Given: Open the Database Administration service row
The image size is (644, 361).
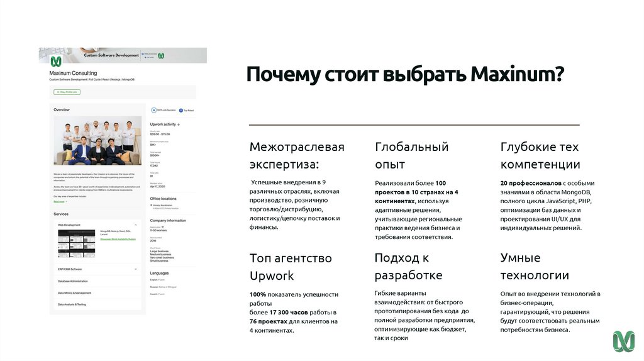Looking at the screenshot, I should click(x=97, y=281).
